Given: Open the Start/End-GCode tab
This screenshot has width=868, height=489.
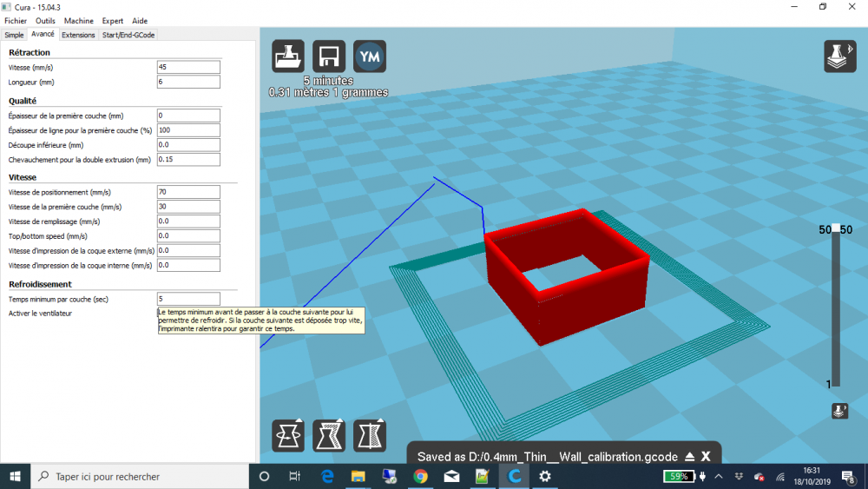Looking at the screenshot, I should (x=128, y=35).
